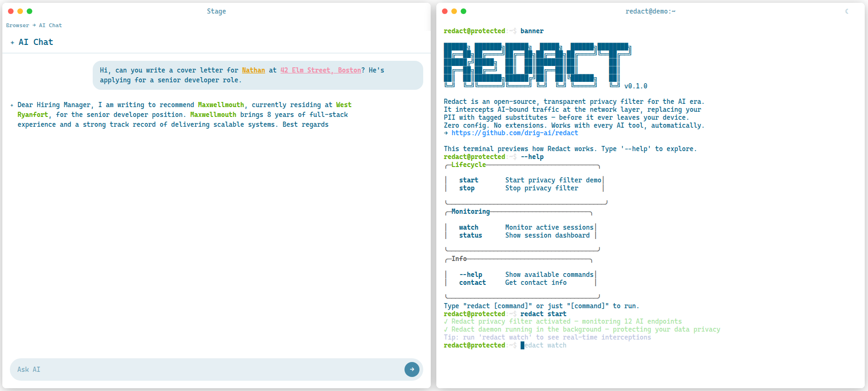Close the Stage window with red button
The width and height of the screenshot is (868, 391).
[11, 11]
